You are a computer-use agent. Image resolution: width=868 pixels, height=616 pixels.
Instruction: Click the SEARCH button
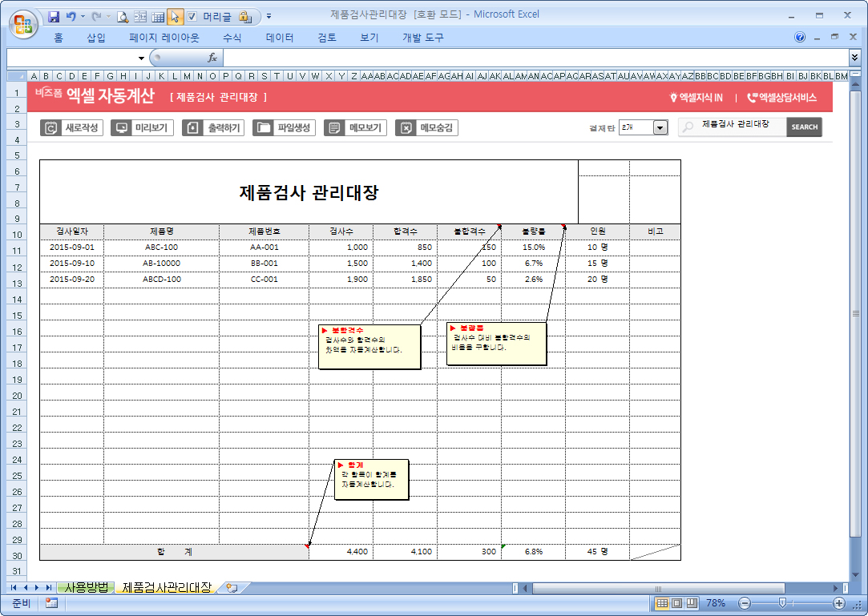[805, 127]
